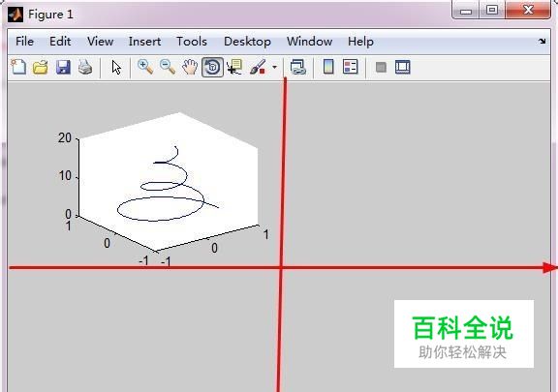The height and width of the screenshot is (392, 558).
Task: Close the Figure 1 window
Action: [x=529, y=10]
